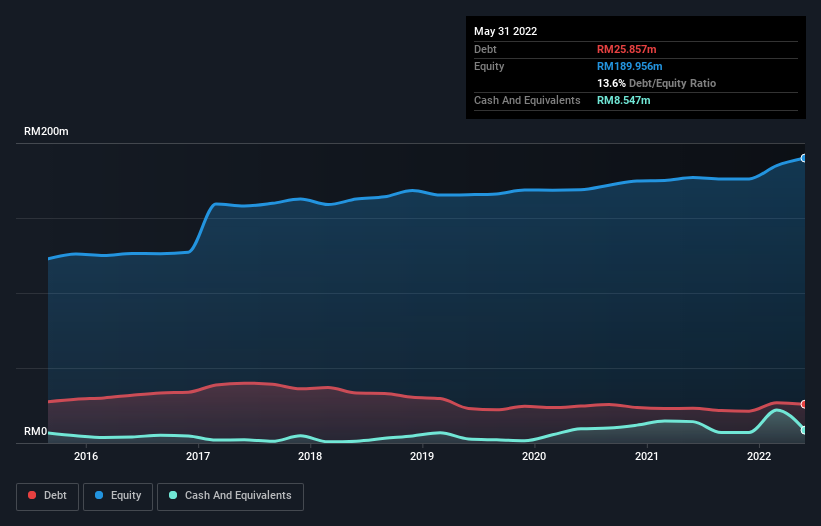Click the Debt row label in tooltip
Screen dimensions: 821x526
(485, 49)
